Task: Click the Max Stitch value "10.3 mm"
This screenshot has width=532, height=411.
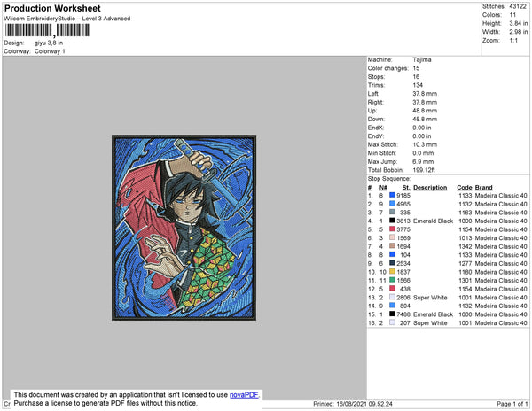Action: coord(425,144)
